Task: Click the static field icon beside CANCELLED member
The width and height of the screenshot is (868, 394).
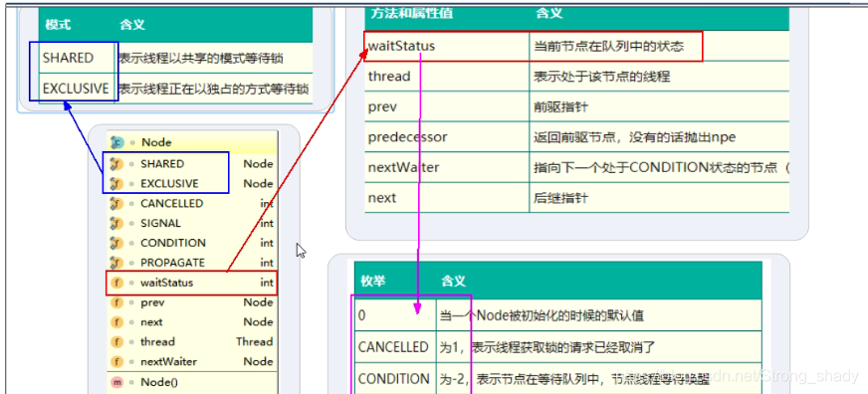Action: (116, 204)
